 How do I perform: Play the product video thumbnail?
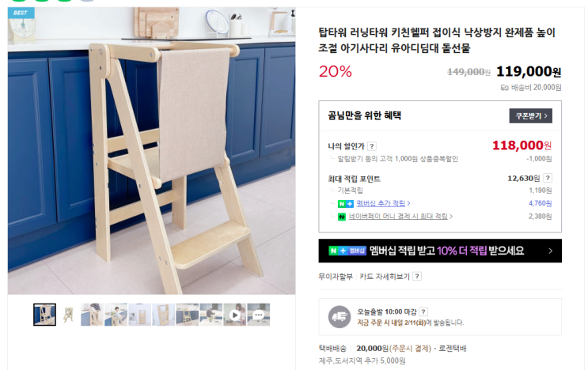[x=235, y=315]
